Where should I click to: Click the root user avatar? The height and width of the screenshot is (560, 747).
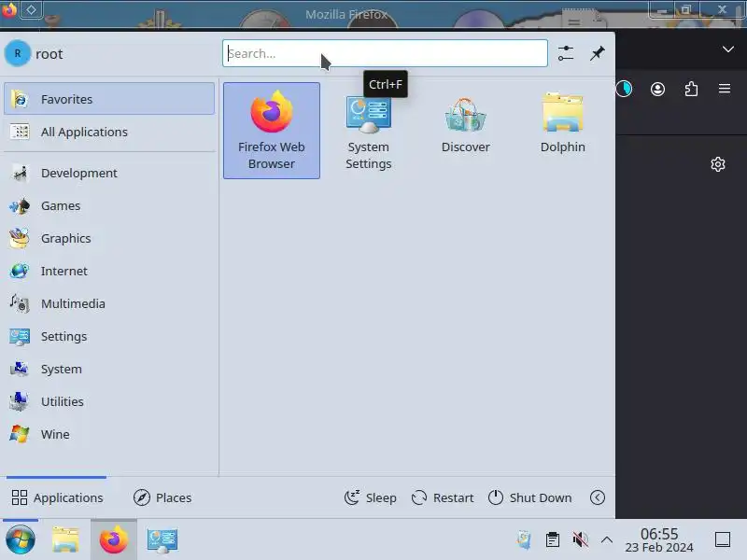point(18,53)
